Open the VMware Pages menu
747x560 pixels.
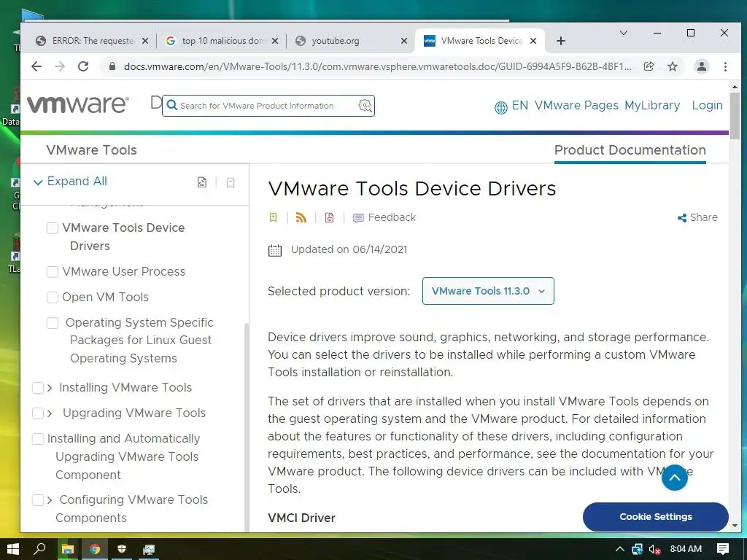point(576,105)
